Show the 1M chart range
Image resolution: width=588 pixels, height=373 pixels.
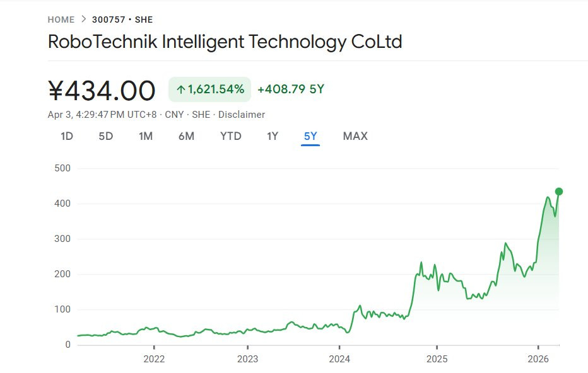click(146, 136)
